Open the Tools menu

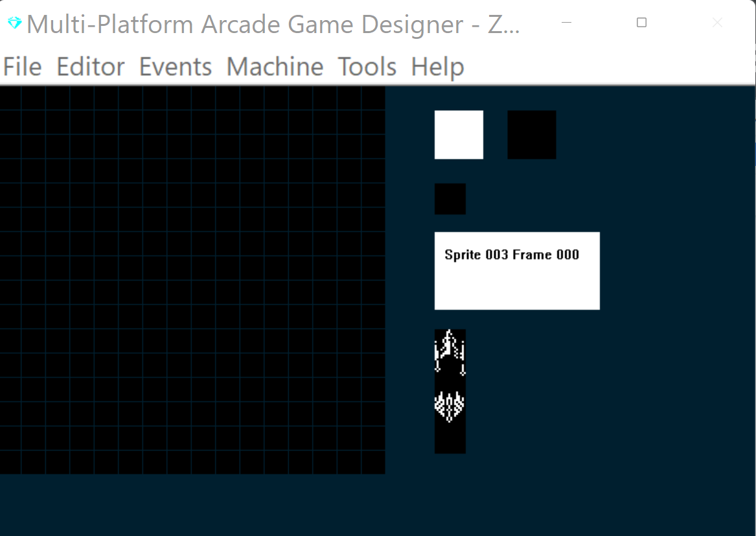[367, 66]
